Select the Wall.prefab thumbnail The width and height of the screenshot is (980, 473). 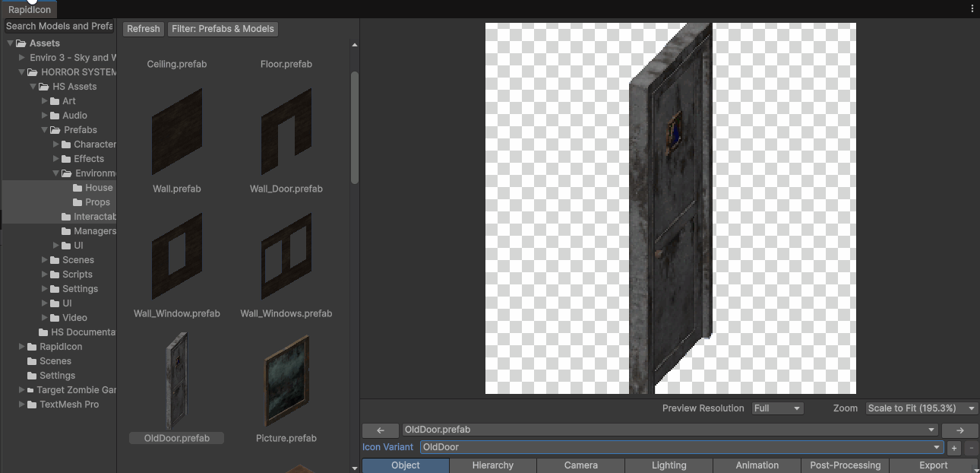pyautogui.click(x=177, y=132)
